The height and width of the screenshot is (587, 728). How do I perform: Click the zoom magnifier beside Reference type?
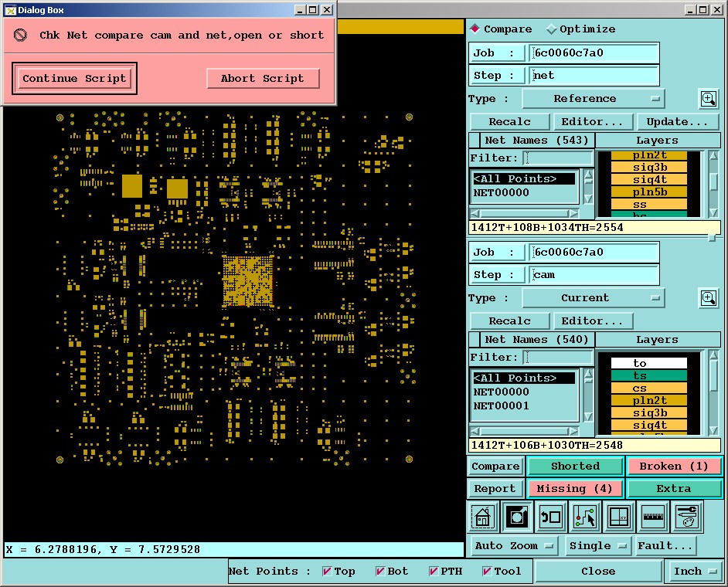[x=709, y=99]
